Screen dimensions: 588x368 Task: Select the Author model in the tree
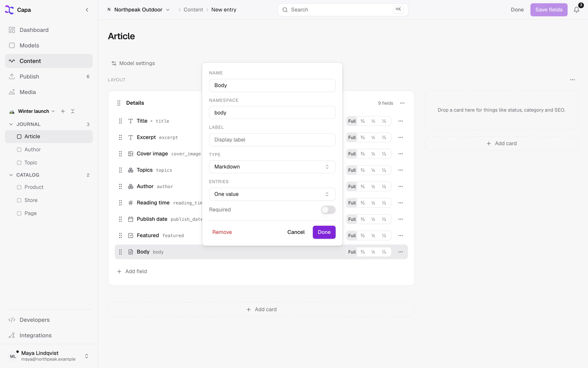coord(49,150)
